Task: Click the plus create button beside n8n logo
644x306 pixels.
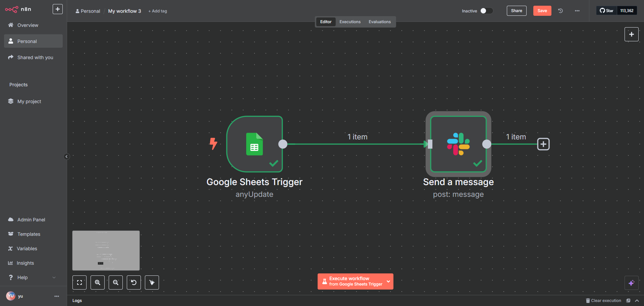Action: [58, 9]
